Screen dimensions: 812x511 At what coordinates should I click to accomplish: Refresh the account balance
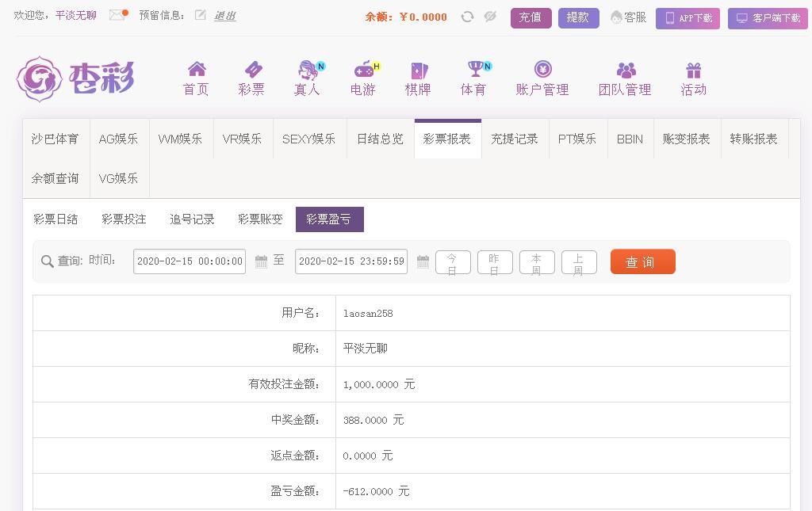click(467, 17)
